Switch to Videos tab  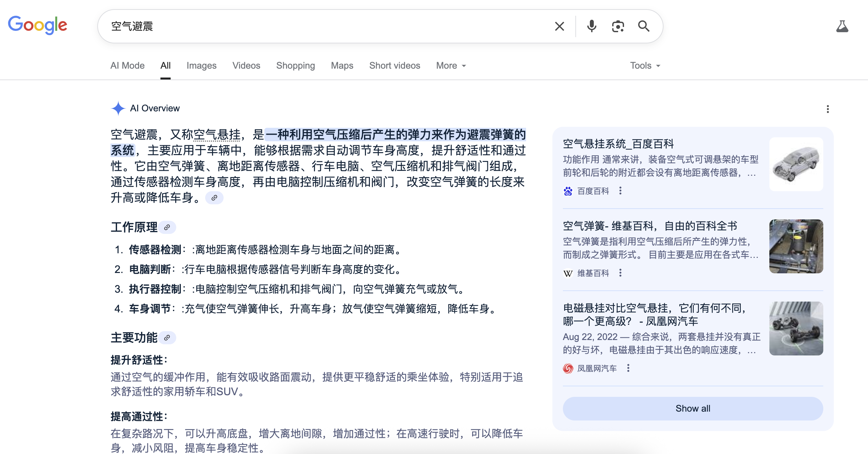(x=246, y=65)
